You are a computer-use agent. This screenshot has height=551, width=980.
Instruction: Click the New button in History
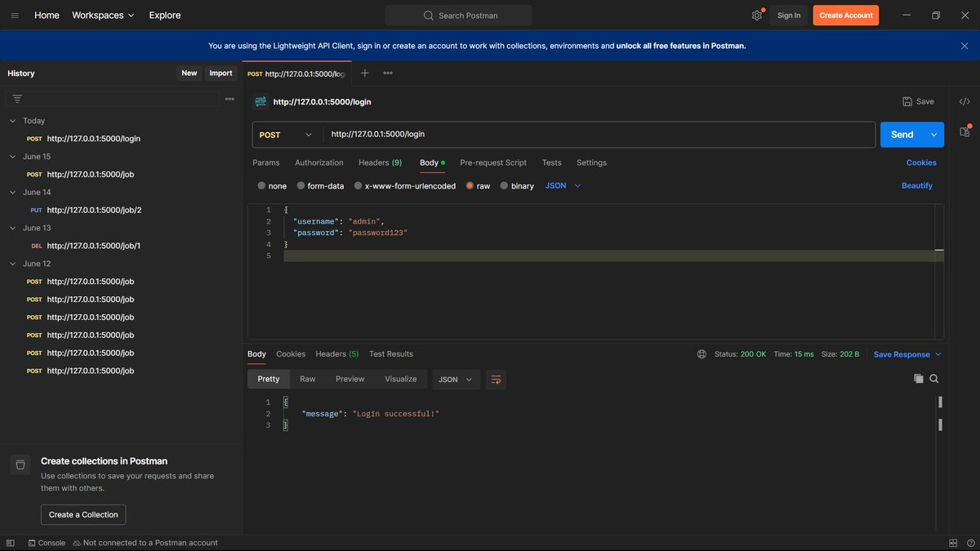[x=189, y=73]
